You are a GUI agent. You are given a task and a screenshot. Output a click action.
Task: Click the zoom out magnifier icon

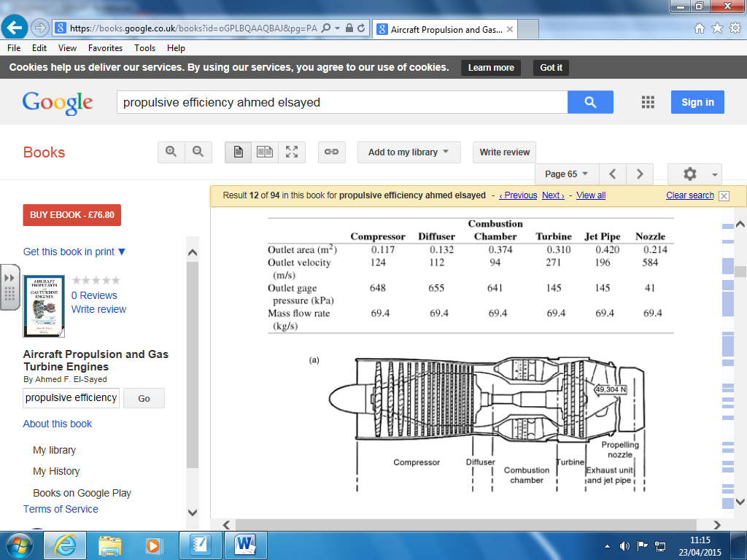(198, 152)
